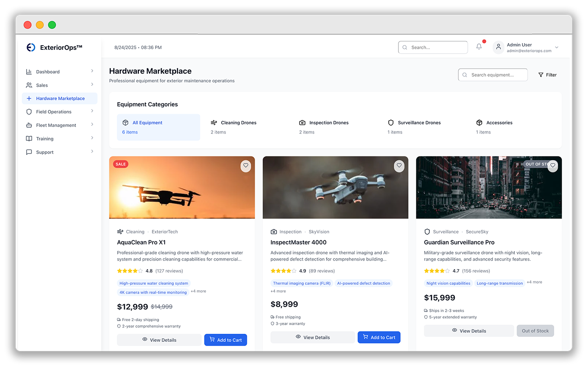Click the Admin User avatar icon
The image size is (588, 368).
click(498, 47)
